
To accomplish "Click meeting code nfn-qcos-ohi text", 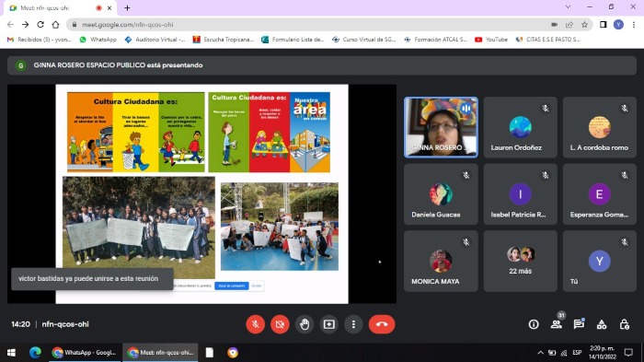I will [65, 324].
